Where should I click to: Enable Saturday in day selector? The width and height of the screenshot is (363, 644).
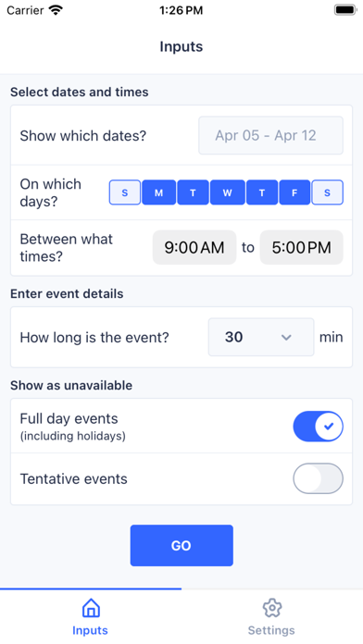327,192
